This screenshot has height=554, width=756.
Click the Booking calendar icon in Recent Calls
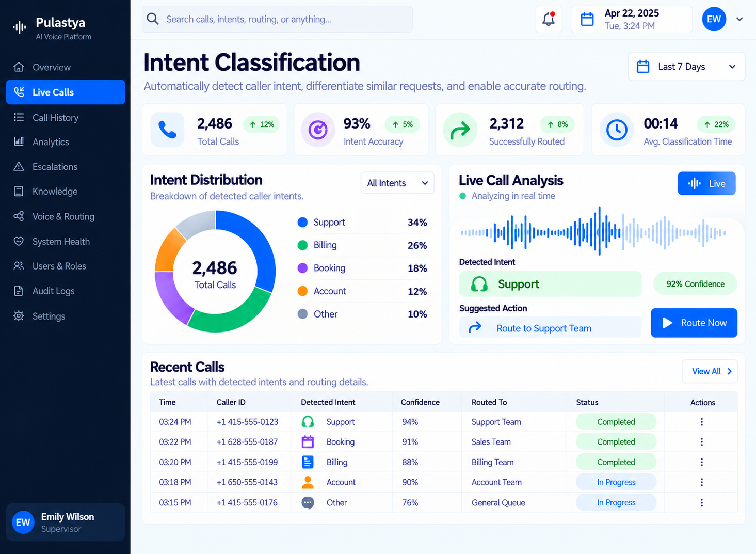(x=308, y=441)
